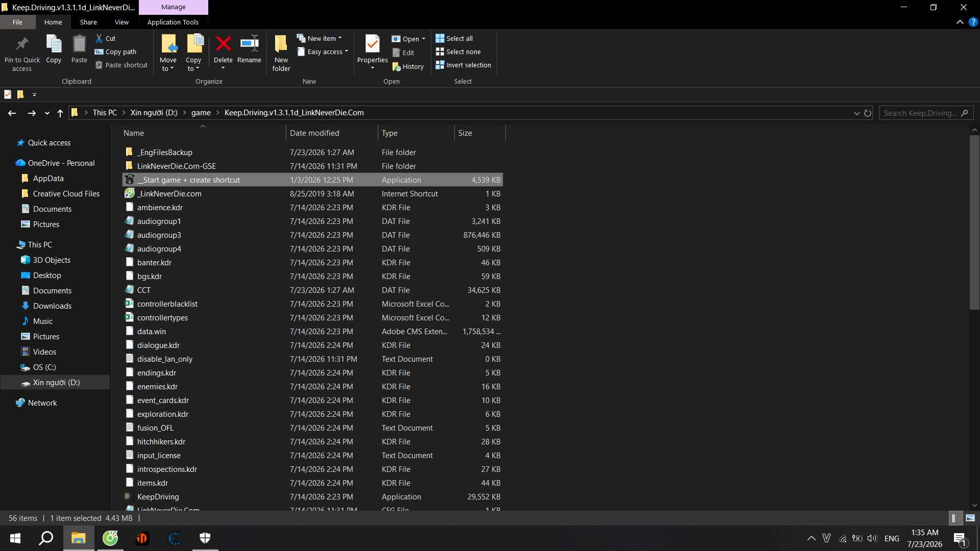Select OneDrive - Personal in sidebar
Image resolution: width=980 pixels, height=551 pixels.
[x=61, y=163]
